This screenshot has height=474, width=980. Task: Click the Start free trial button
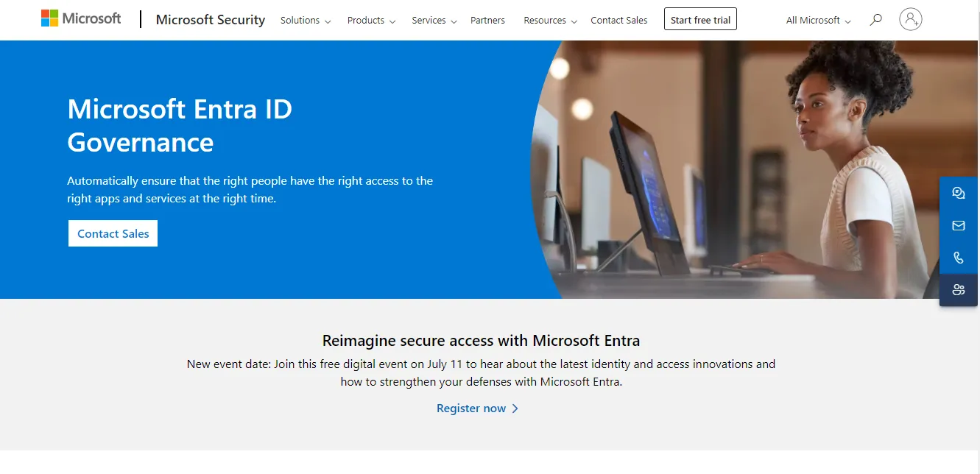click(700, 20)
